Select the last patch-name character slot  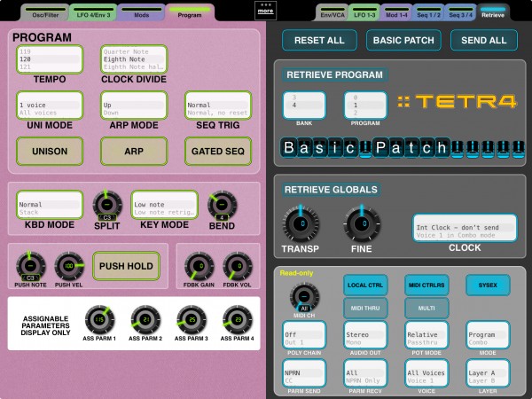[518, 147]
